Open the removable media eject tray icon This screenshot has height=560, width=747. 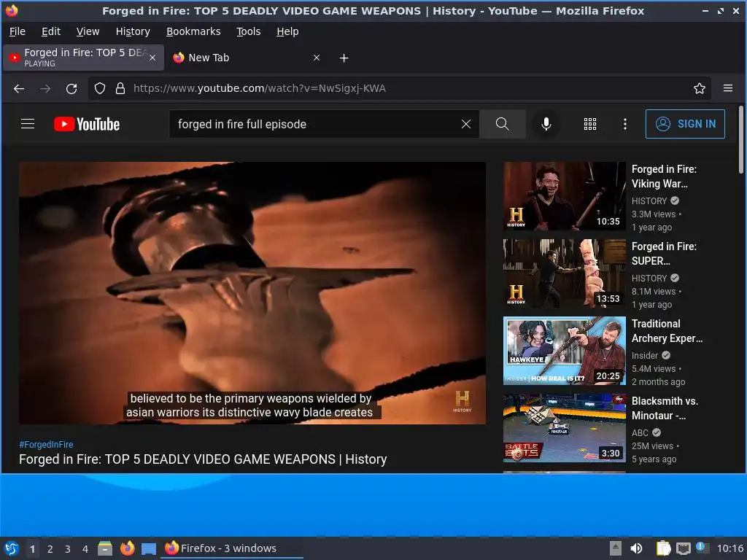(616, 548)
